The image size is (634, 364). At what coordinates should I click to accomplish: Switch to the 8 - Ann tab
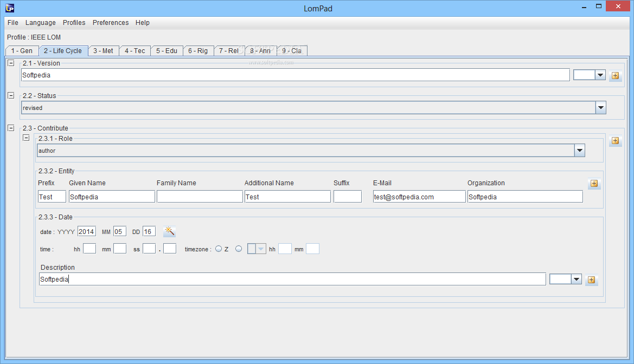pos(260,51)
